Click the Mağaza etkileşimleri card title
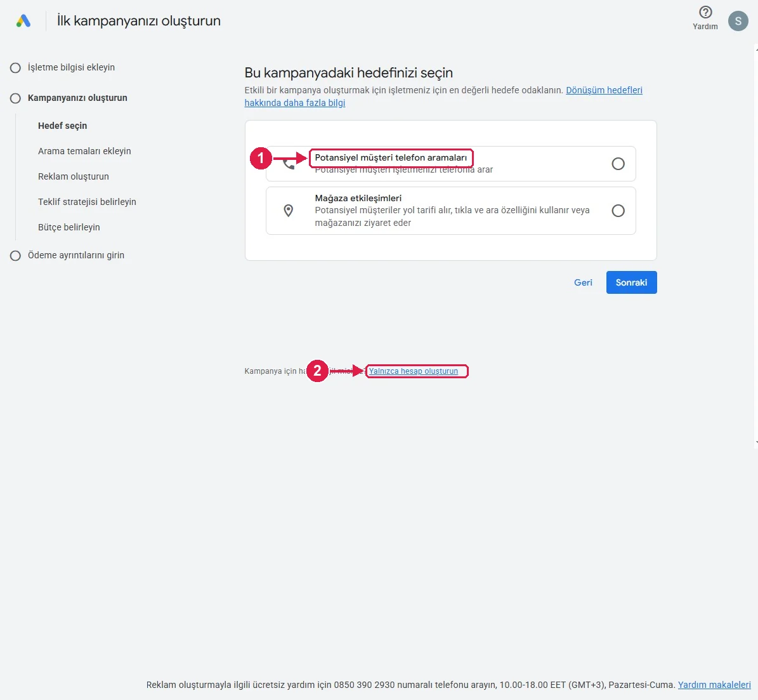This screenshot has width=758, height=700. click(x=358, y=198)
